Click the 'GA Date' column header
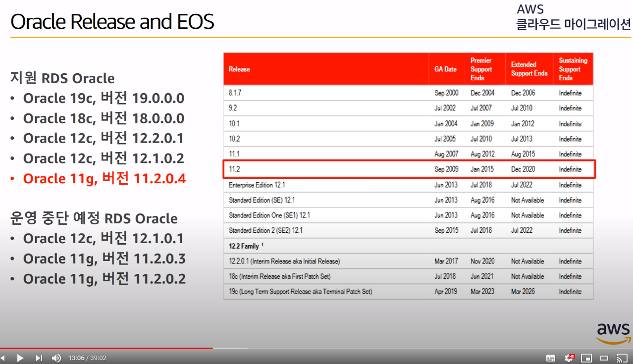 [x=445, y=69]
